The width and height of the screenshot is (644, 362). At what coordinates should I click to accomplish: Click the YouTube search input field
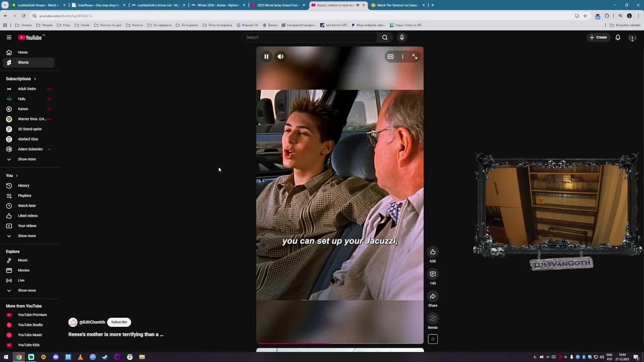[309, 37]
